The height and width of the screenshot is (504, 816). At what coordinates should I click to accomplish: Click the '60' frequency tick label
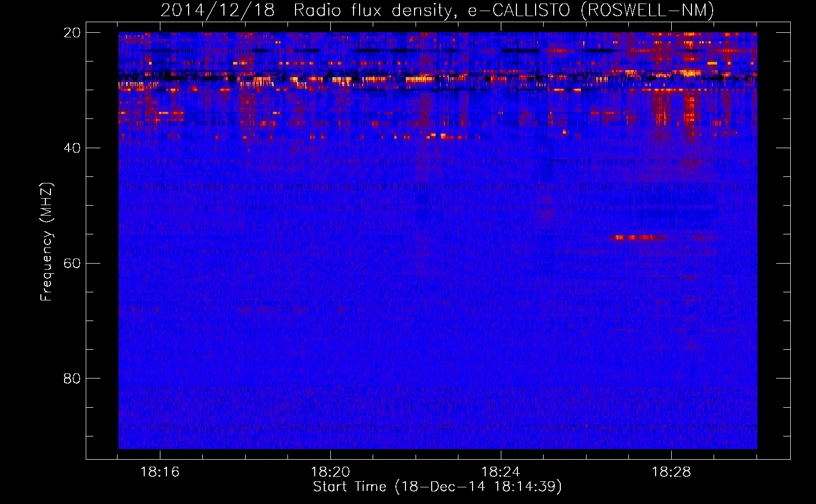(72, 264)
